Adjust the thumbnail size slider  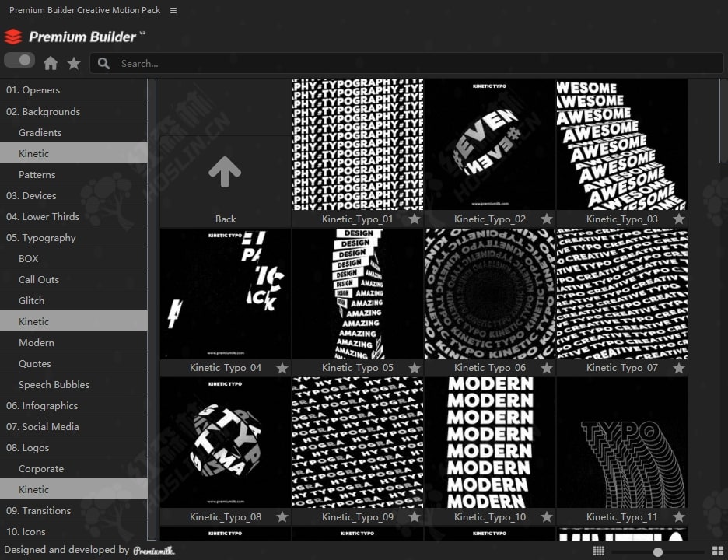(x=658, y=551)
